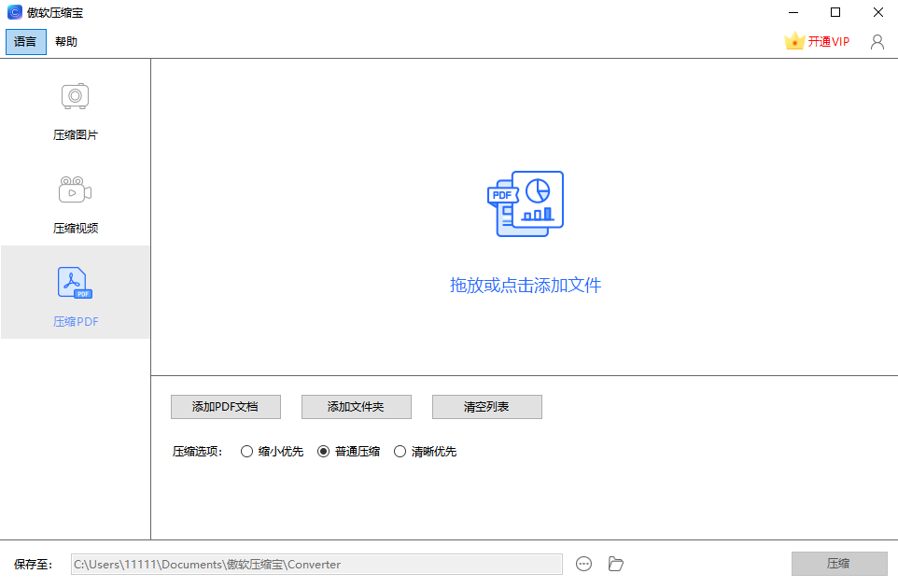Image resolution: width=898 pixels, height=588 pixels.
Task: Open the output folder icon
Action: 616,564
